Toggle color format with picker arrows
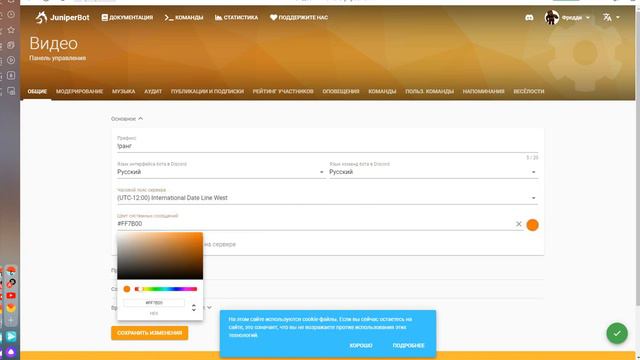640x360 pixels. (193, 307)
